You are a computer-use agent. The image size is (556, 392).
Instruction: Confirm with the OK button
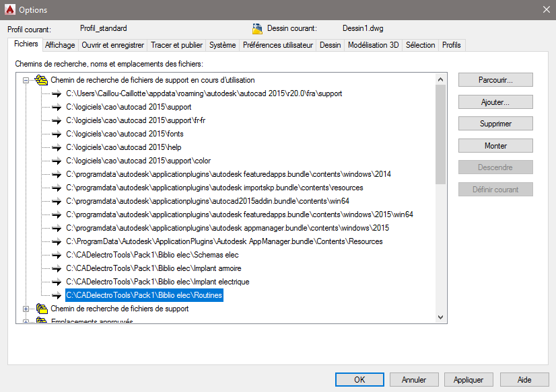[359, 380]
